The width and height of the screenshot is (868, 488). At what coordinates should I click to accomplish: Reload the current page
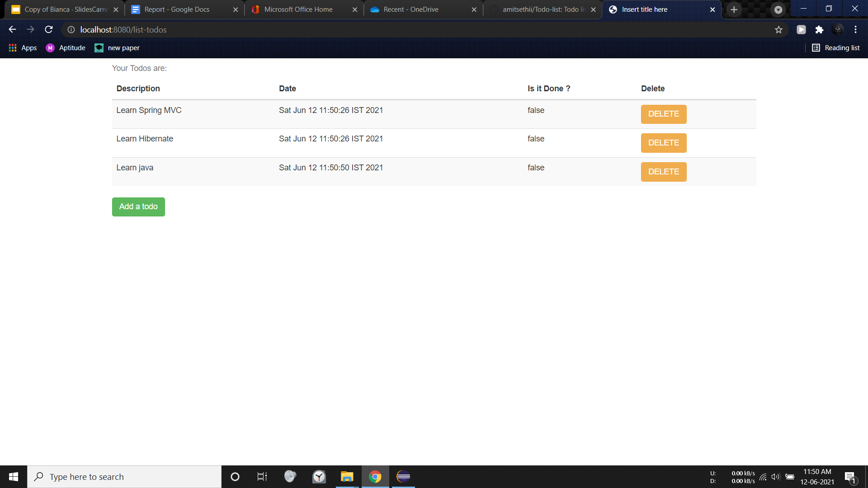[48, 29]
